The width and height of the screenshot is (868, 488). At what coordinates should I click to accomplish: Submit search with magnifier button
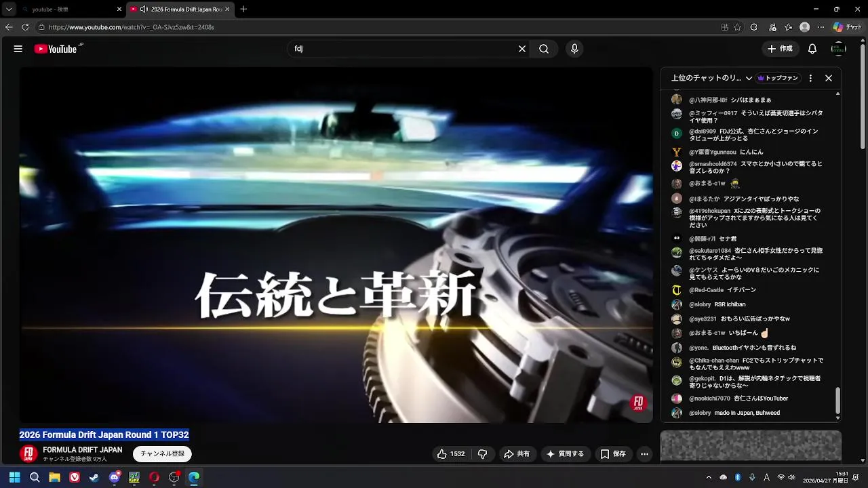pyautogui.click(x=544, y=49)
